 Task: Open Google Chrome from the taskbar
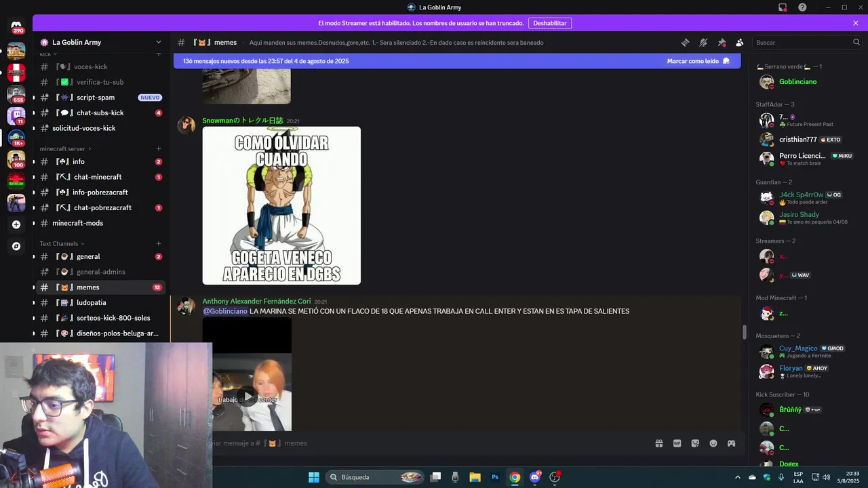[x=515, y=477]
